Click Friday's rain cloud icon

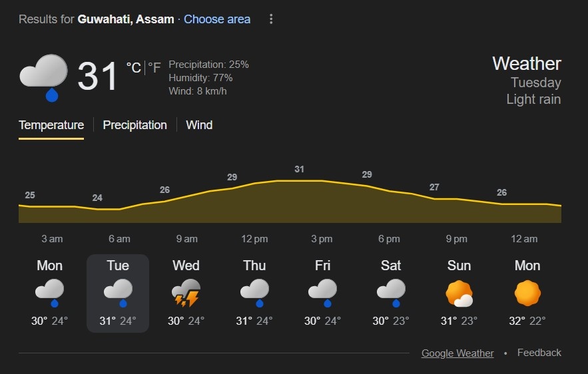[x=322, y=293]
